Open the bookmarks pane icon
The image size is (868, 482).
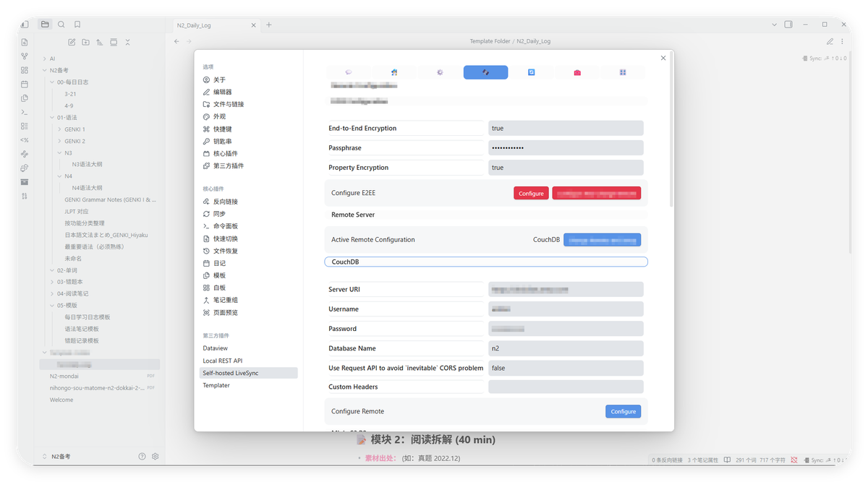click(77, 24)
